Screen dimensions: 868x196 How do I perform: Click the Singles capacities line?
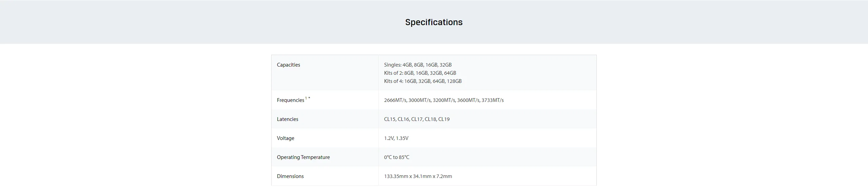click(418, 65)
